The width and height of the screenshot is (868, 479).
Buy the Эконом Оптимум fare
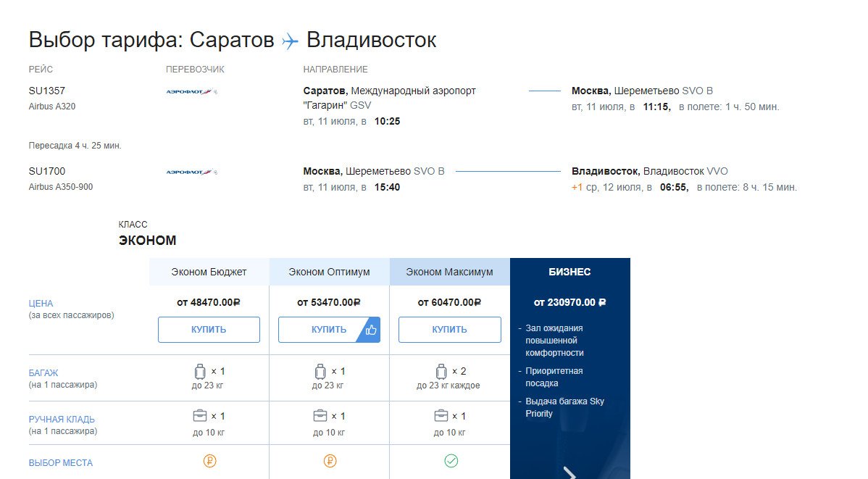tap(320, 330)
